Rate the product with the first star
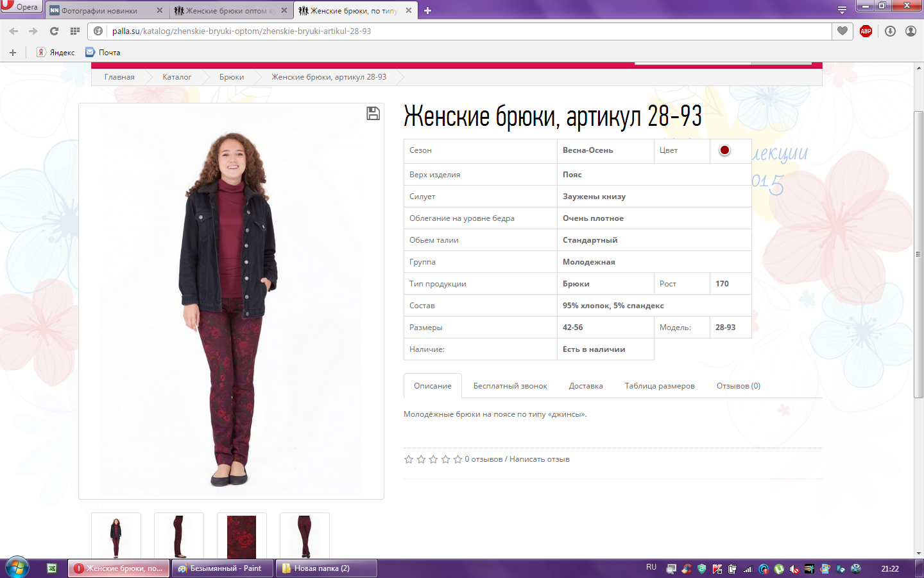The height and width of the screenshot is (578, 924). tap(409, 459)
